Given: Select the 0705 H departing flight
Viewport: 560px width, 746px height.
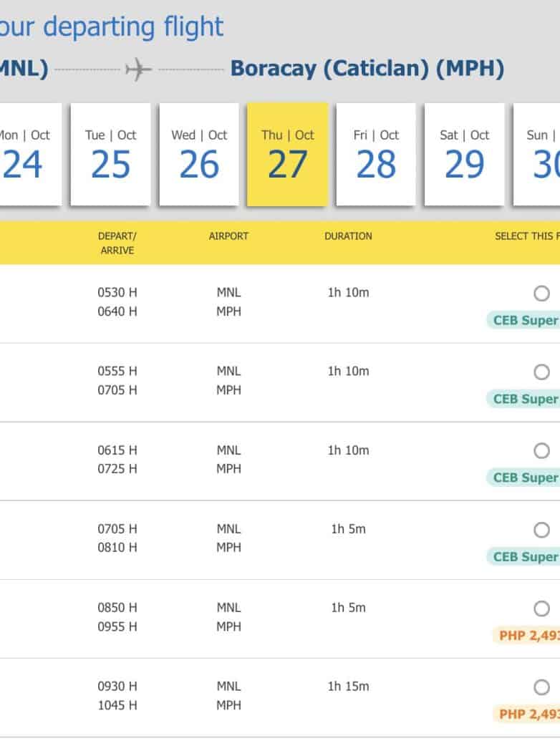Looking at the screenshot, I should click(x=541, y=530).
